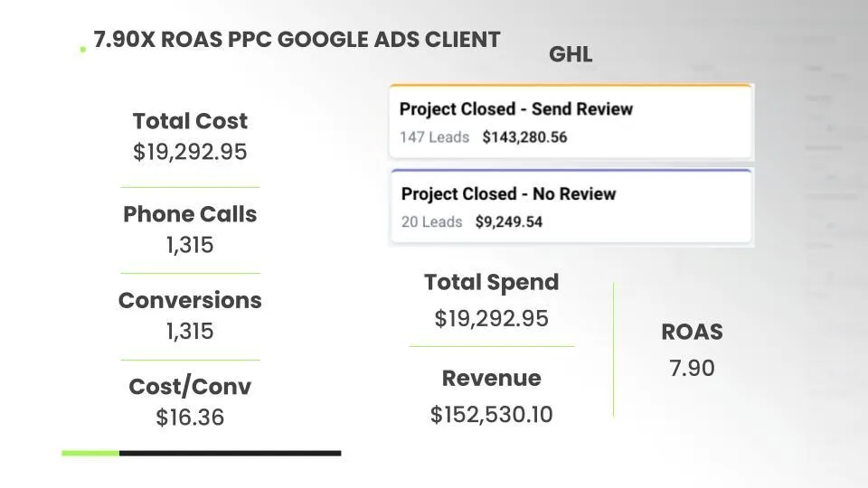The width and height of the screenshot is (868, 488).
Task: Click the $9,249.54 pipeline value
Action: tap(509, 222)
